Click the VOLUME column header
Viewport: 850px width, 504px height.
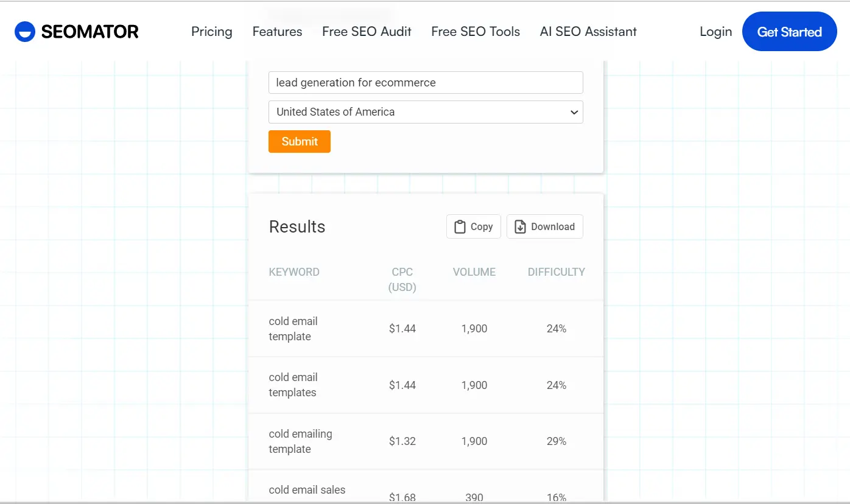click(x=474, y=271)
